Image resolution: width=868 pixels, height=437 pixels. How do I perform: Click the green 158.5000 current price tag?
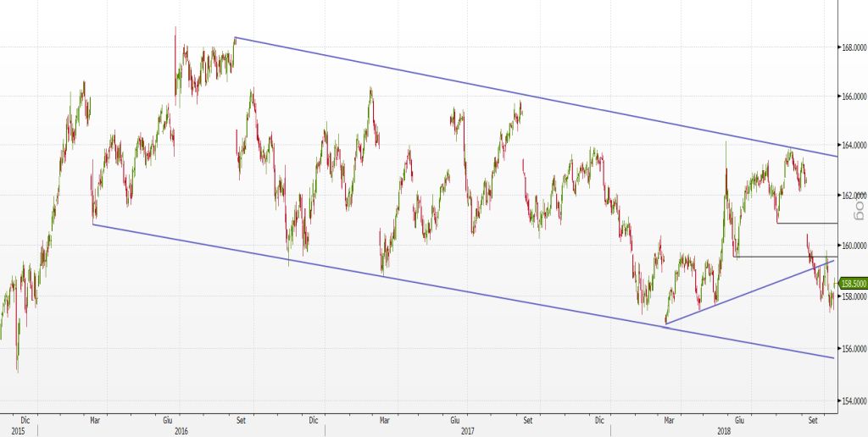tap(851, 284)
